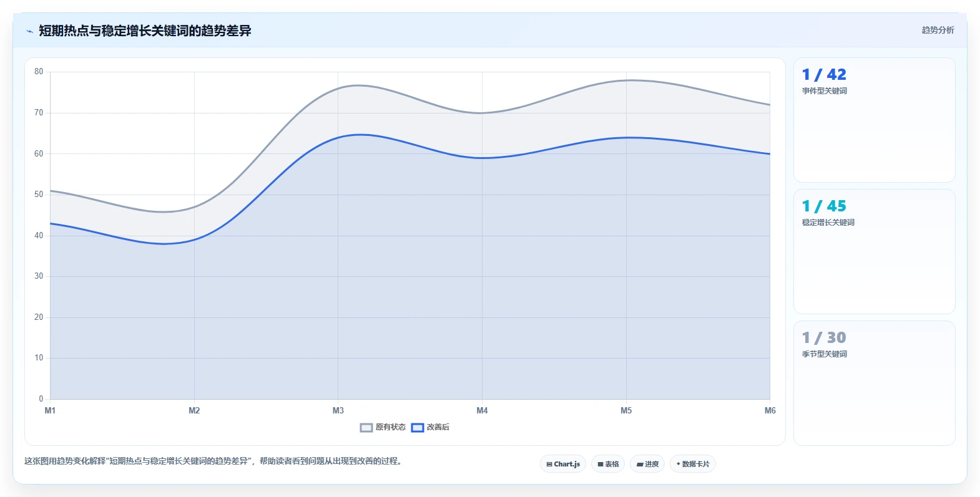This screenshot has width=980, height=497.
Task: Click the 30 y-axis label
Action: 39,276
